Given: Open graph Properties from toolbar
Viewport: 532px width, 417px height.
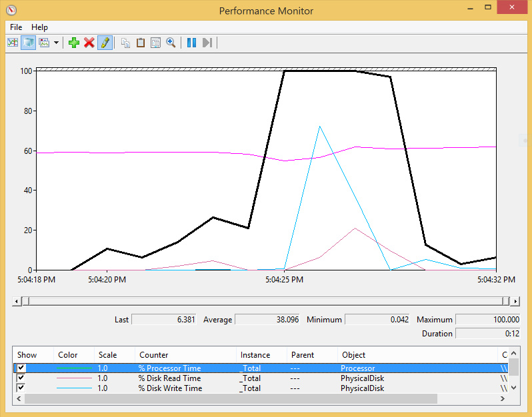Looking at the screenshot, I should tap(155, 43).
